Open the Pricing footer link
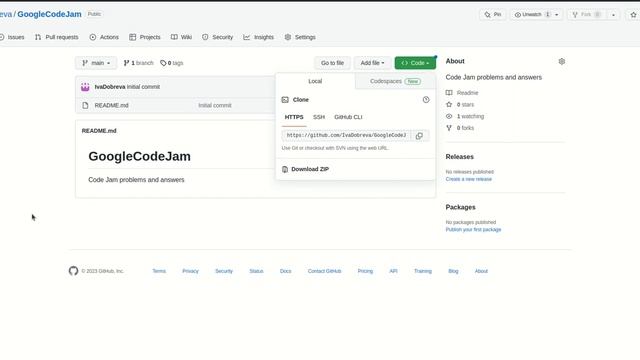The image size is (640, 360). point(365,271)
